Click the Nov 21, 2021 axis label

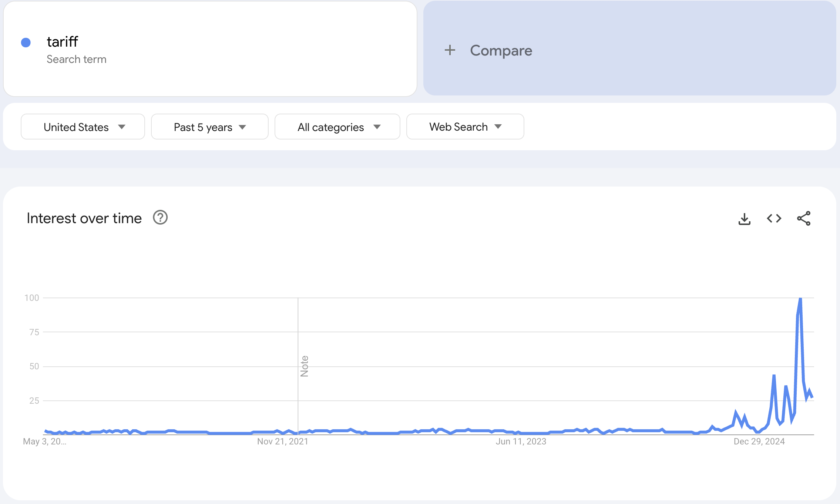coord(282,441)
